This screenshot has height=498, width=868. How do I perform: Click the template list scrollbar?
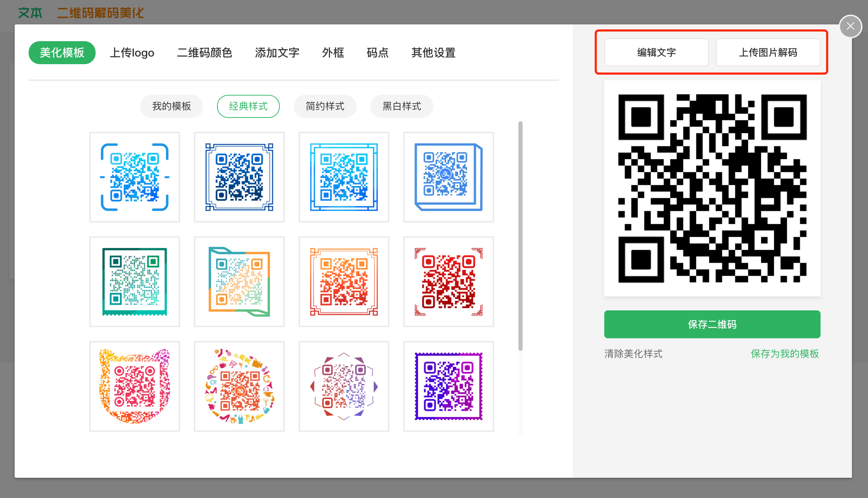click(521, 236)
